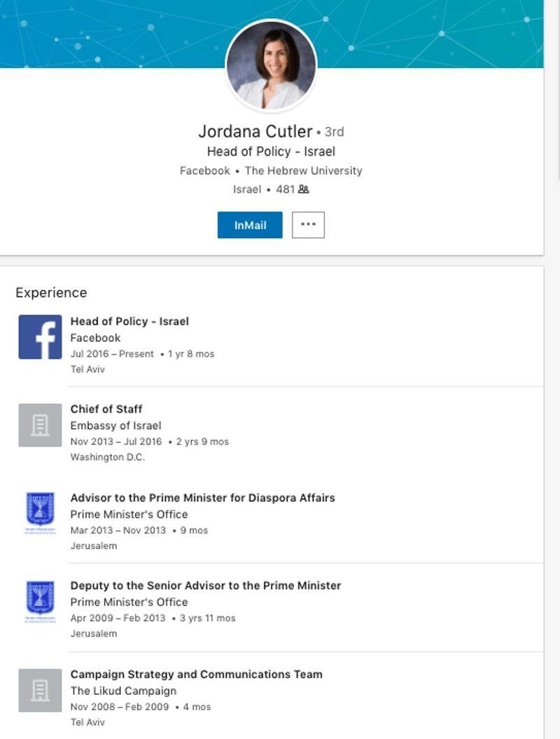Click The Likud Campaign placeholder logo
The image size is (560, 739).
coord(40,691)
